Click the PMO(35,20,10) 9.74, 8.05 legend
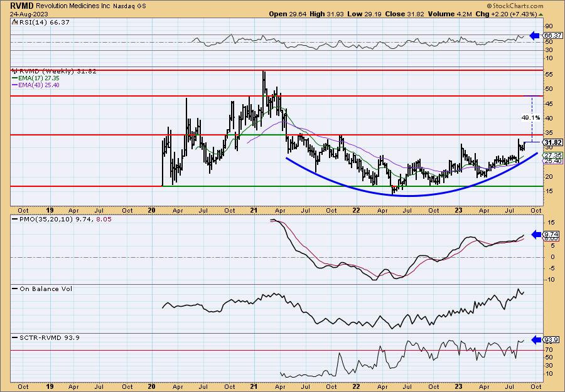 (x=62, y=219)
